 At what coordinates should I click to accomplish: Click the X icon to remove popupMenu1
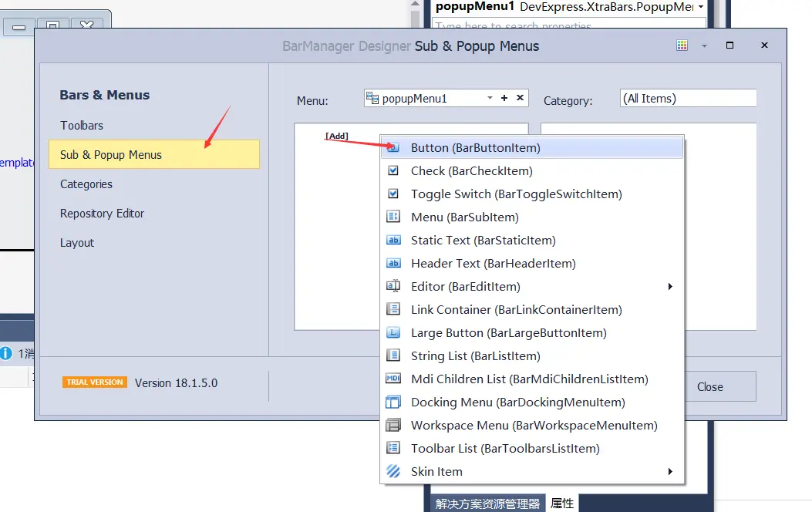tap(520, 98)
